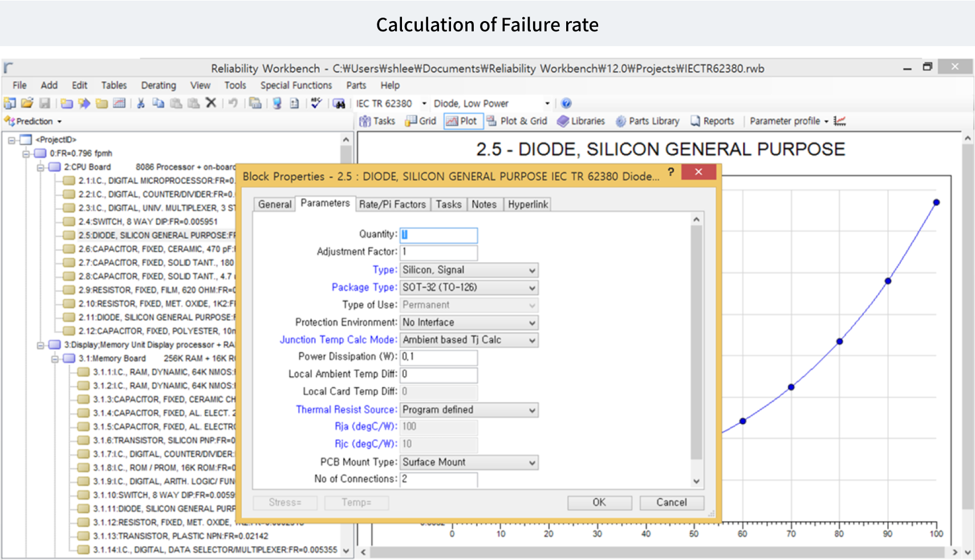Cut selection using the scissors icon
Screen dimensions: 975x560
(140, 103)
